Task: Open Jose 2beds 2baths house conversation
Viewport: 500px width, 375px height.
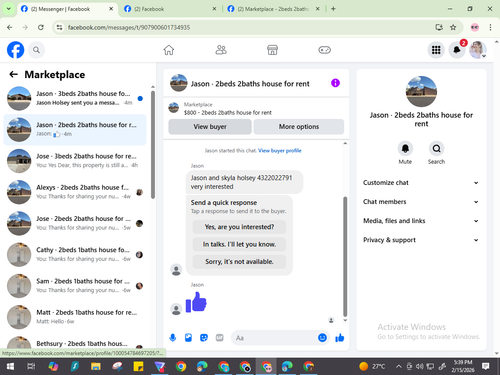Action: tap(75, 223)
